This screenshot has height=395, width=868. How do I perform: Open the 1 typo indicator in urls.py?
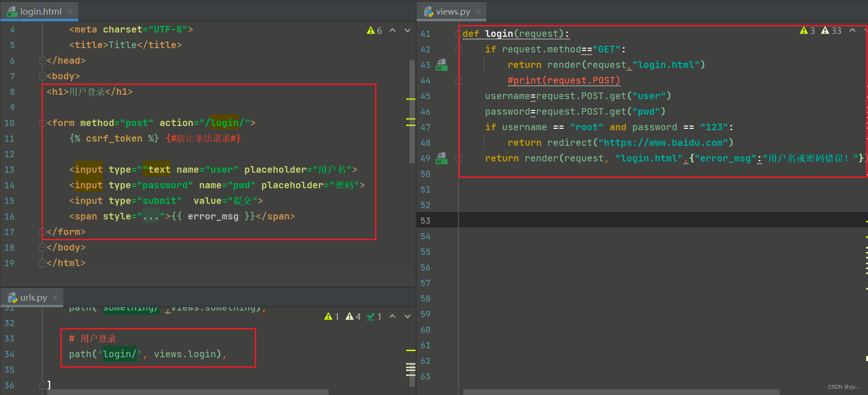(x=374, y=317)
